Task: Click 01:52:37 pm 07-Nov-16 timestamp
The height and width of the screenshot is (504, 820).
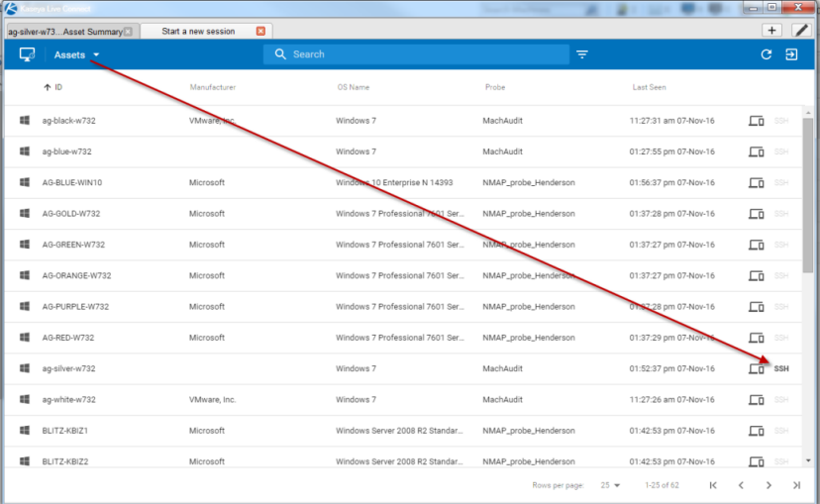Action: point(672,368)
